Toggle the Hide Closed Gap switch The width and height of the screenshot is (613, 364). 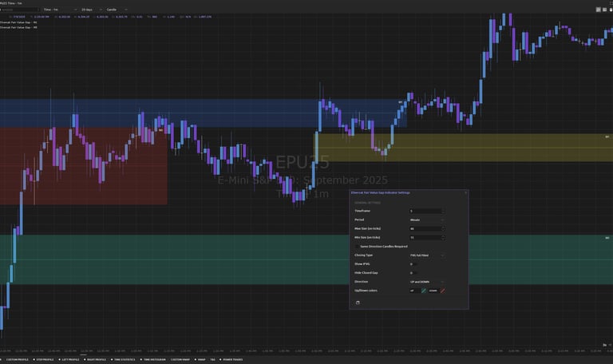pyautogui.click(x=413, y=273)
